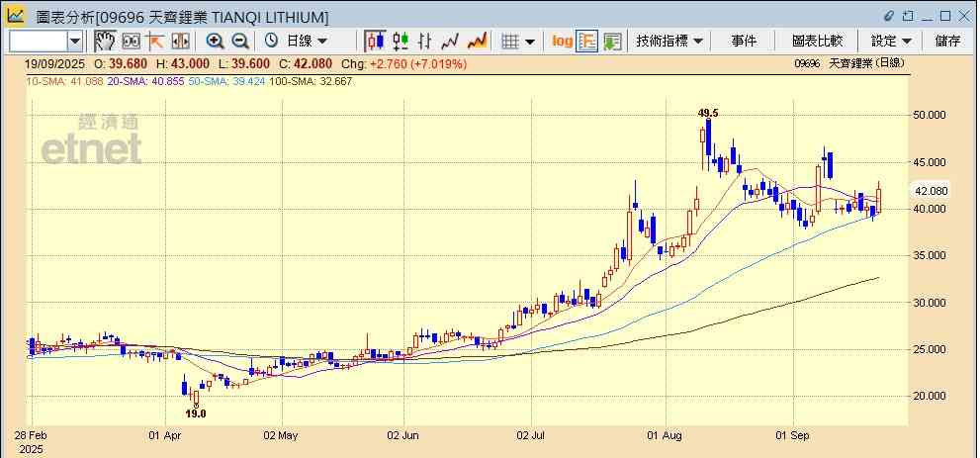Click the chart analysis app icon

16,15
